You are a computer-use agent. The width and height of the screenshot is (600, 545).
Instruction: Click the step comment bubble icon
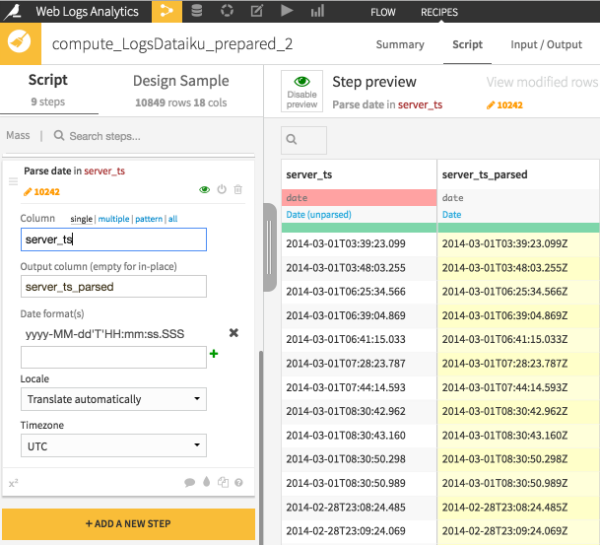tap(189, 483)
